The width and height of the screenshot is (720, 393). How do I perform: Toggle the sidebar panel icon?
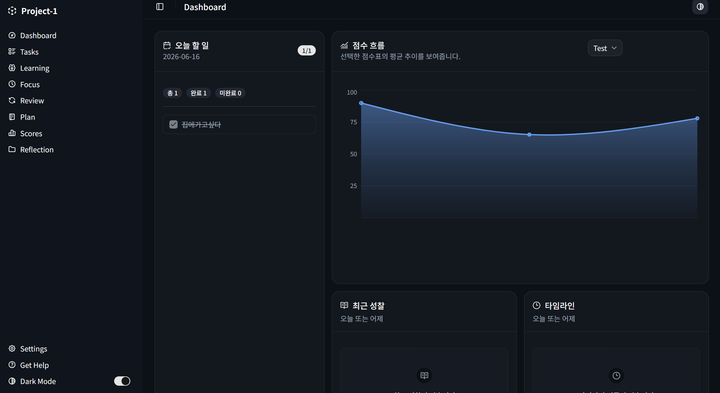[160, 6]
